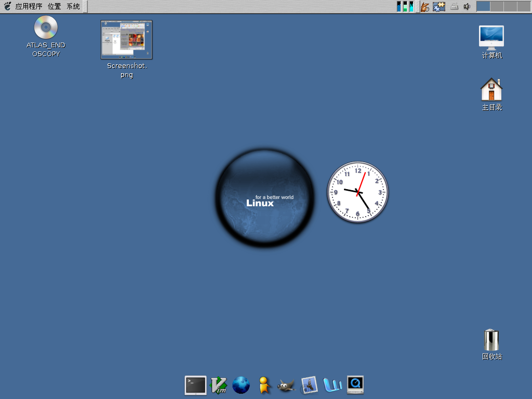The height and width of the screenshot is (399, 532).
Task: Open the 主目录 home folder icon
Action: [491, 89]
